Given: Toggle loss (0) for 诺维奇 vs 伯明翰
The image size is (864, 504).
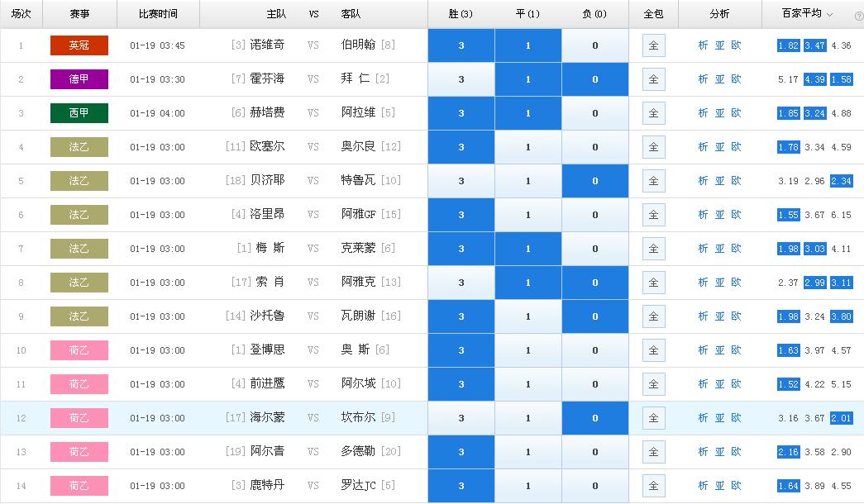Looking at the screenshot, I should (595, 45).
